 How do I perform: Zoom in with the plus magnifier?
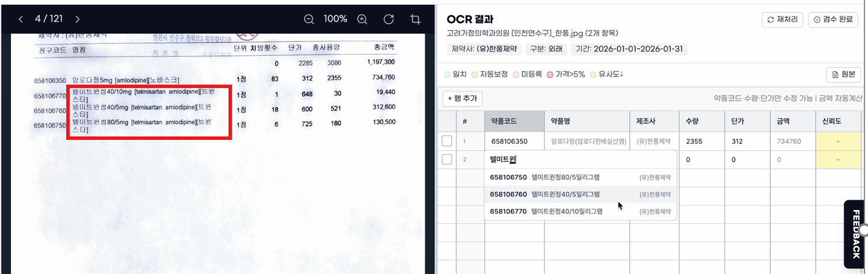[362, 19]
